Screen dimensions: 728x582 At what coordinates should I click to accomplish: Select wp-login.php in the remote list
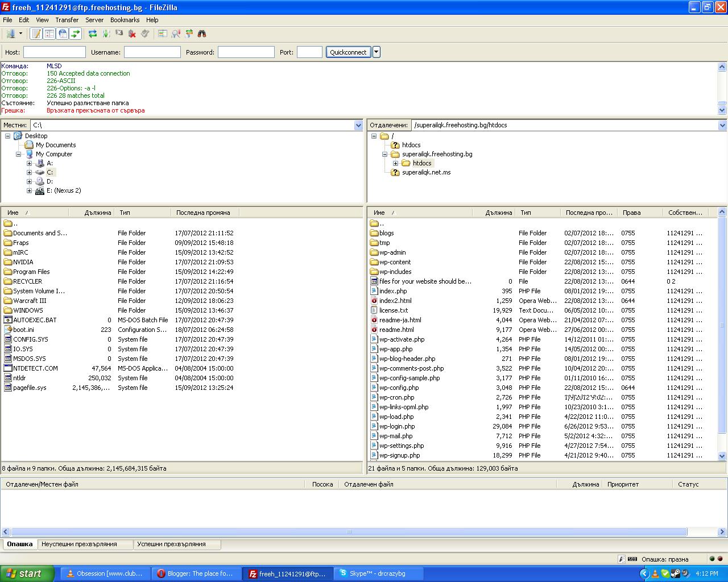pyautogui.click(x=397, y=426)
